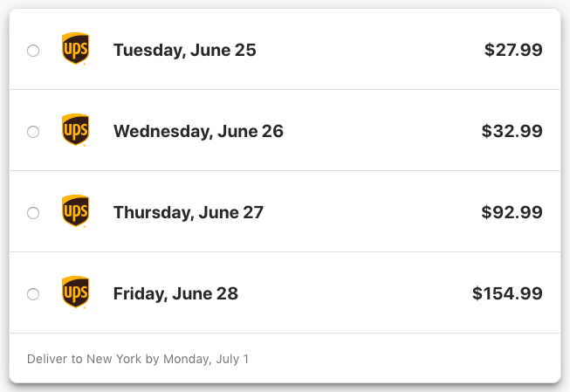Image resolution: width=570 pixels, height=392 pixels.
Task: Click the $32.99 shipping price
Action: coord(512,132)
